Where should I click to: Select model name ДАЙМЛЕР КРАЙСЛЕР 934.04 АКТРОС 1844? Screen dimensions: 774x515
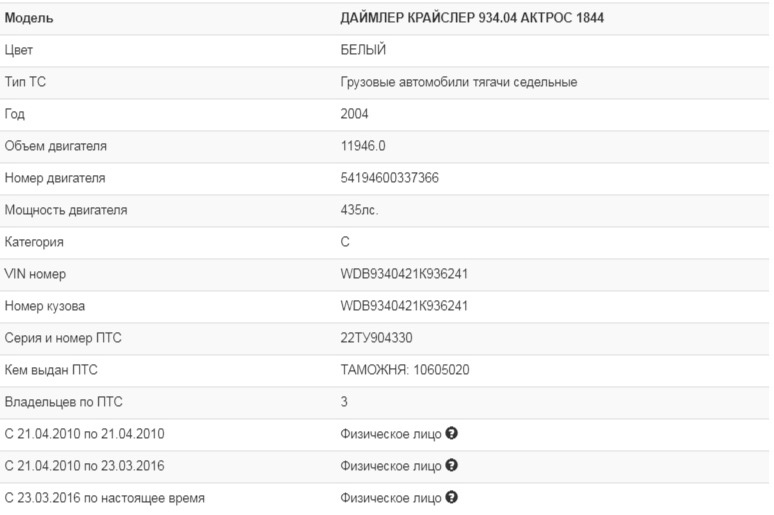(472, 18)
